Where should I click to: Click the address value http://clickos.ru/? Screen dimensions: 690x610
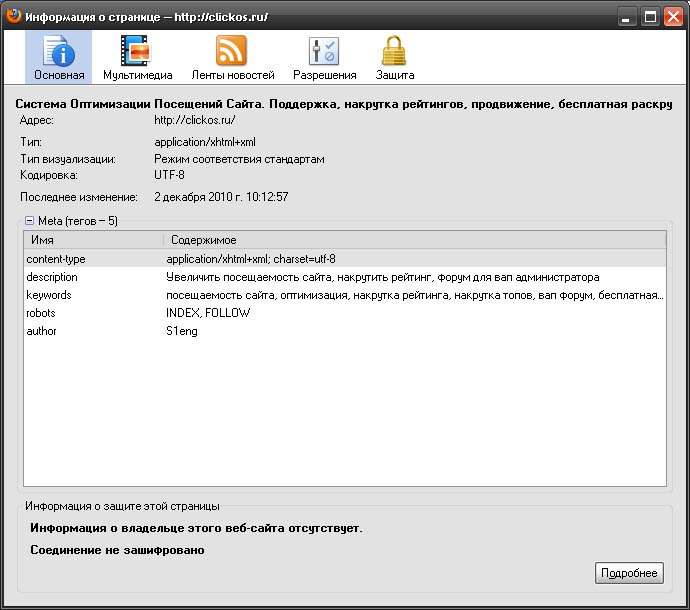tap(194, 120)
